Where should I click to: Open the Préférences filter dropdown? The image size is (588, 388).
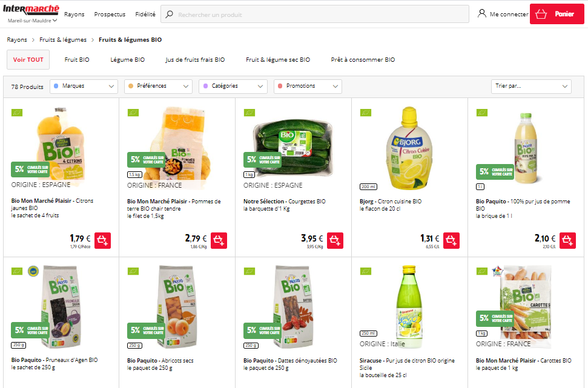(158, 86)
